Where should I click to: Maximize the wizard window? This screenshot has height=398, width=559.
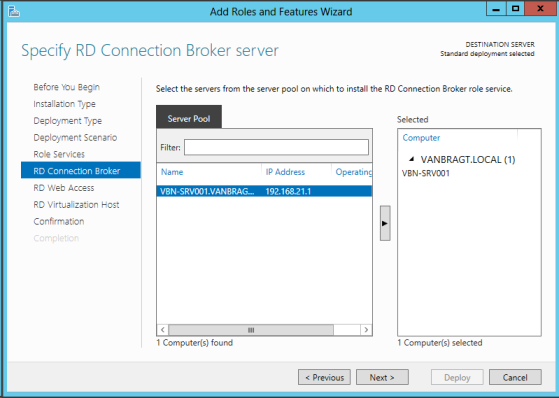point(515,9)
